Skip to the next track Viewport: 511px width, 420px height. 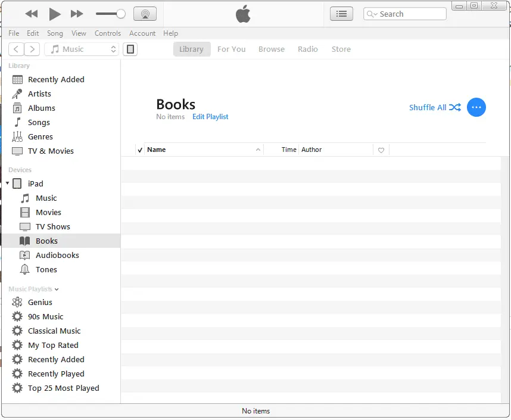(77, 14)
